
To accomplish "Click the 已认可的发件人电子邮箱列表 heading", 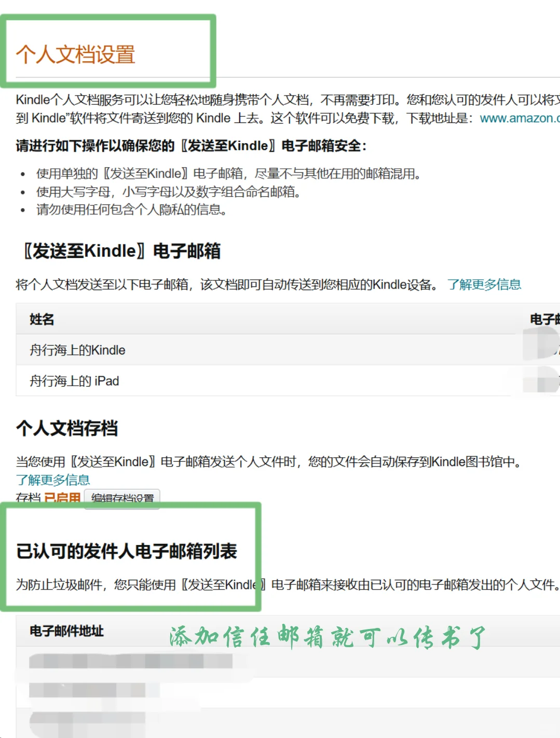I will 127,551.
